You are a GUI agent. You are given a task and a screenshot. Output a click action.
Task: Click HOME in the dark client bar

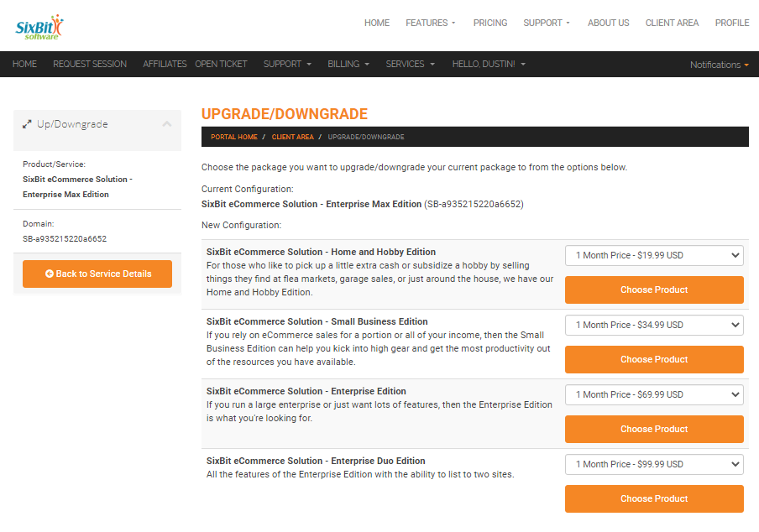click(x=24, y=64)
